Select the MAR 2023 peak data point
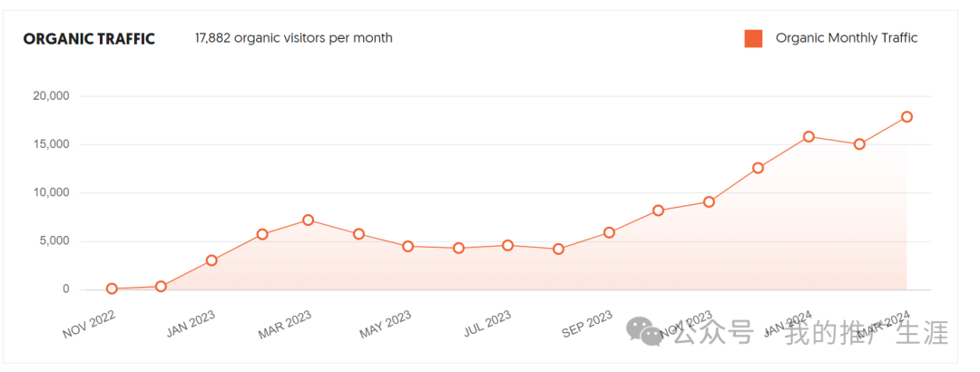The width and height of the screenshot is (980, 372). [309, 220]
